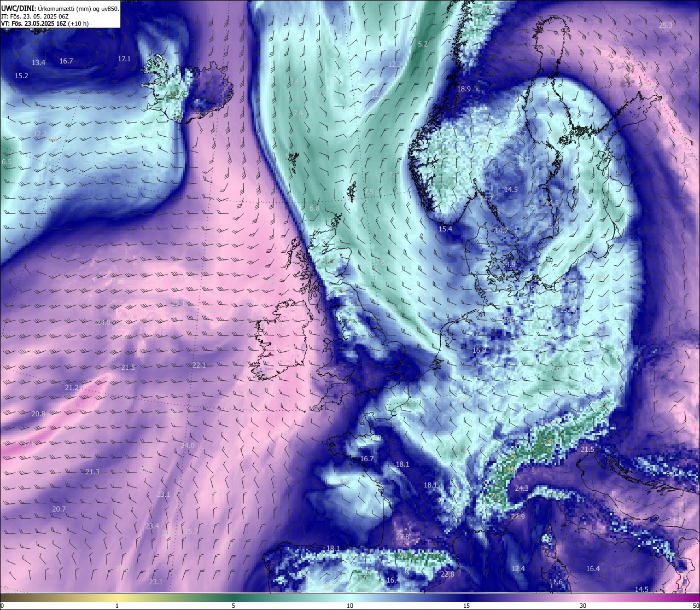Click the 12.2 value label

(40, 133)
